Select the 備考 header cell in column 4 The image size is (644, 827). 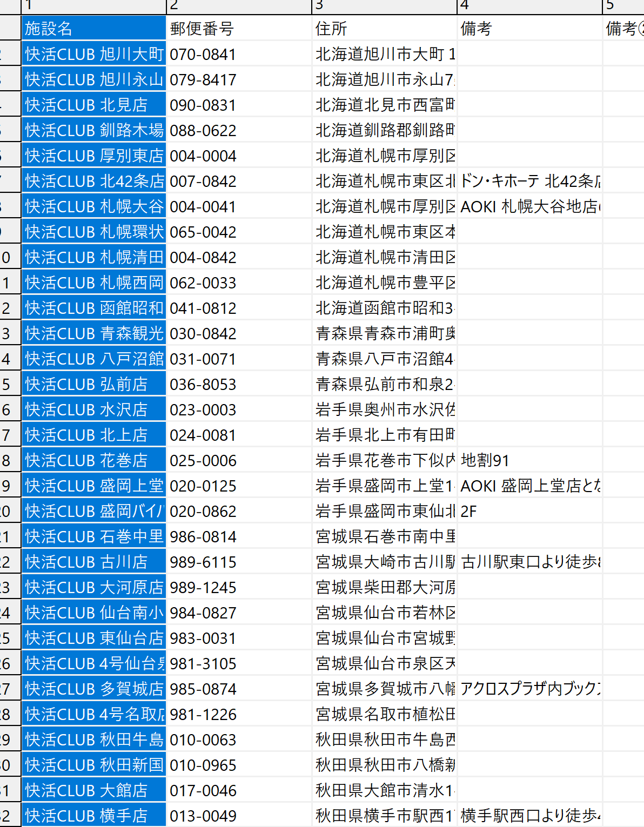[x=529, y=28]
